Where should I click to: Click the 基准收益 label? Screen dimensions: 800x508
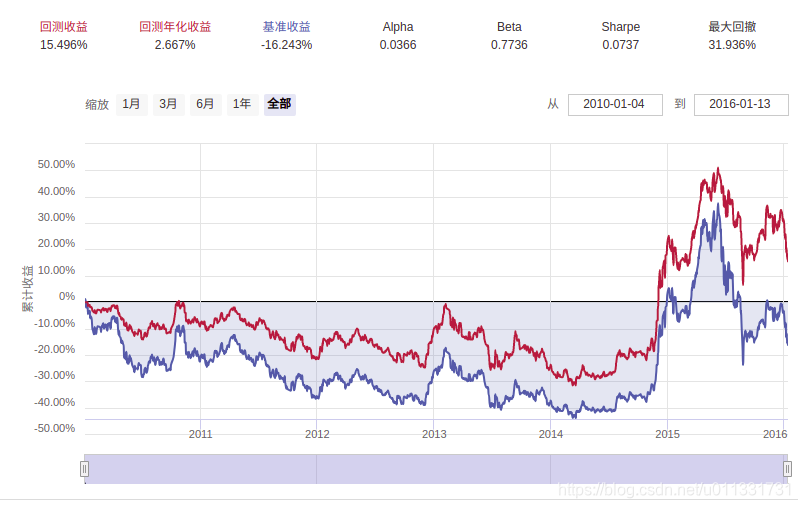[x=286, y=27]
